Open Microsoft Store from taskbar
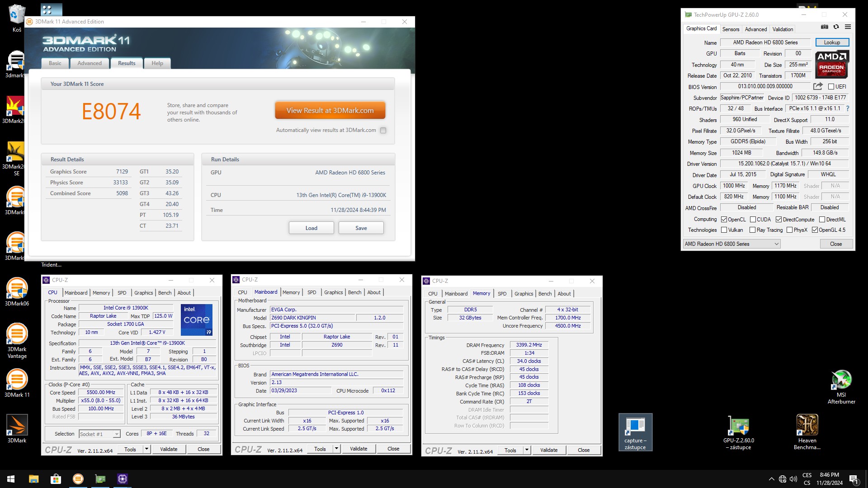Viewport: 868px width, 488px height. coord(56,479)
